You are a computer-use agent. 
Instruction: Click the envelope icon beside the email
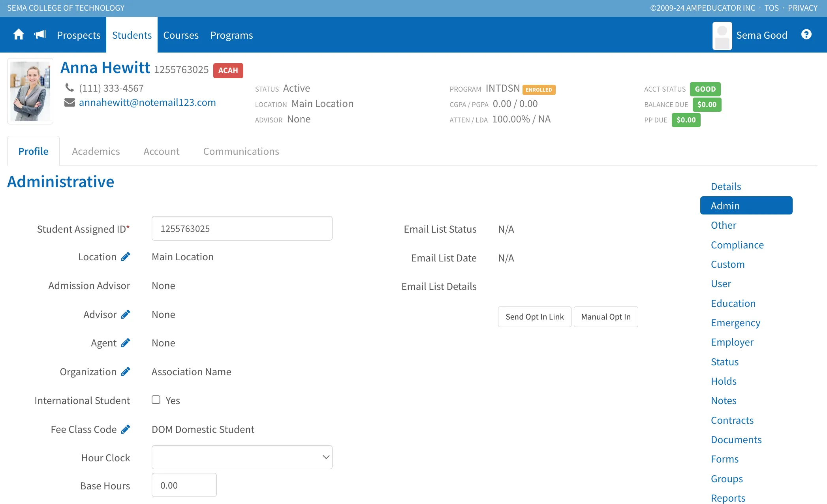coord(70,103)
